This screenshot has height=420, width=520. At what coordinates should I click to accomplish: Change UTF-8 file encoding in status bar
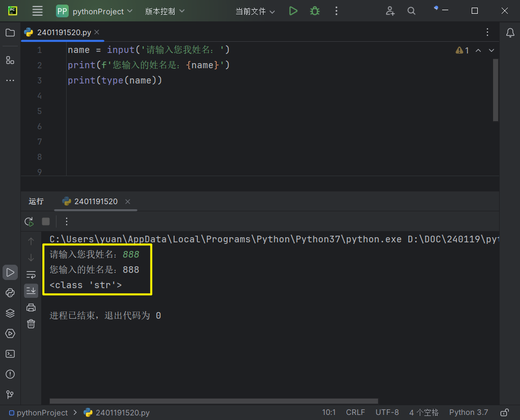pos(387,412)
